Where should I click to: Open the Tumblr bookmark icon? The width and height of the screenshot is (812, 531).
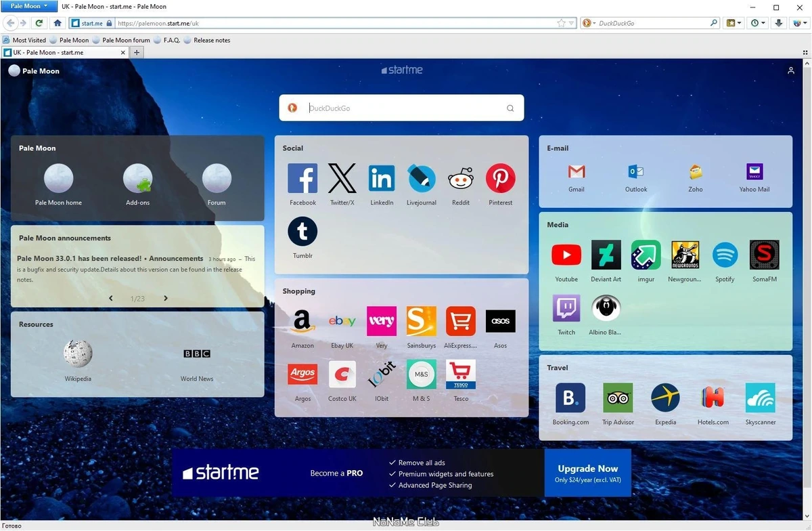pyautogui.click(x=302, y=232)
